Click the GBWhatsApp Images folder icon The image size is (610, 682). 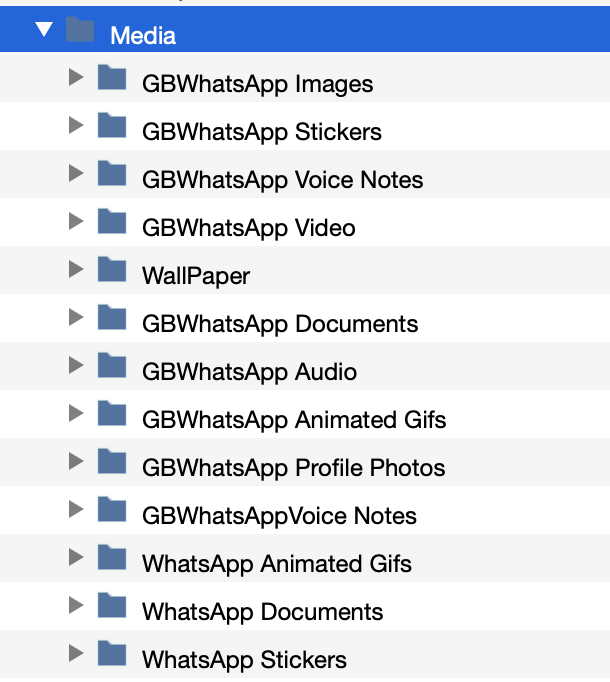click(x=112, y=77)
